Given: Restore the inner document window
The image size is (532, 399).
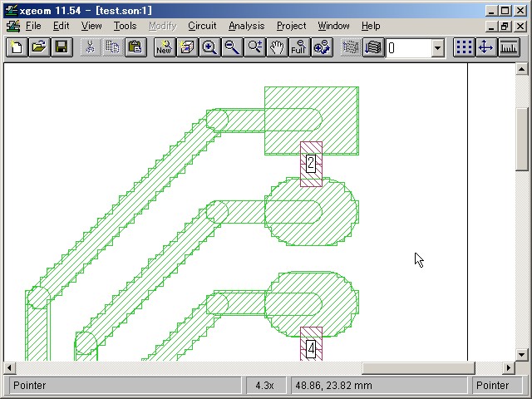Looking at the screenshot, I should point(505,26).
